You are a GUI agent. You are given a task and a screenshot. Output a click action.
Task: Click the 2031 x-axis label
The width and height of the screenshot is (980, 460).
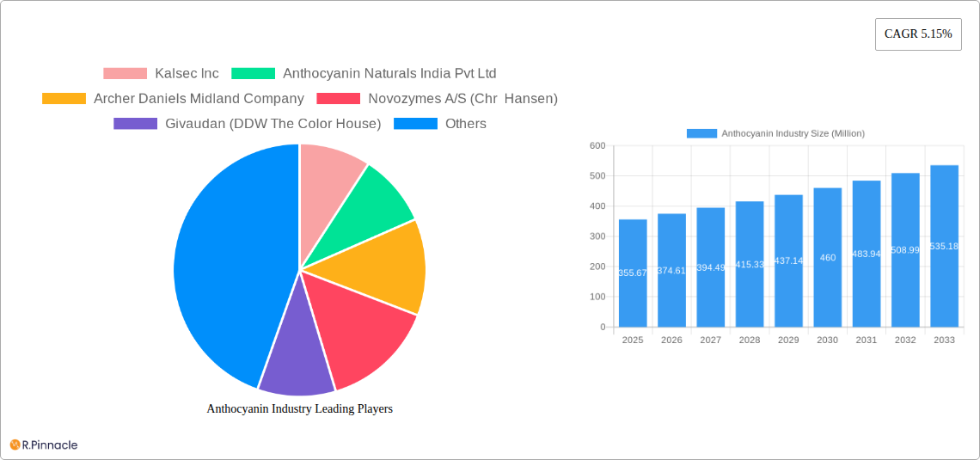pos(867,340)
